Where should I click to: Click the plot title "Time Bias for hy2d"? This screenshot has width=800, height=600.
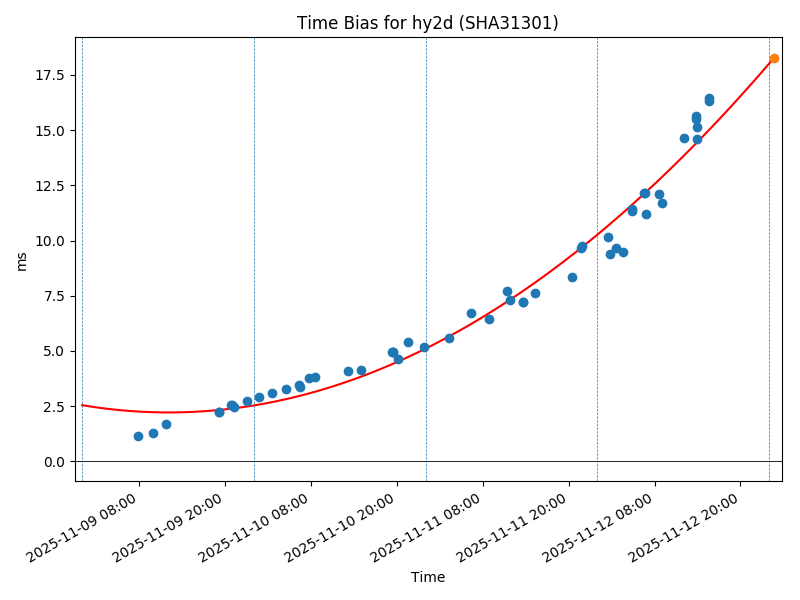pyautogui.click(x=427, y=23)
